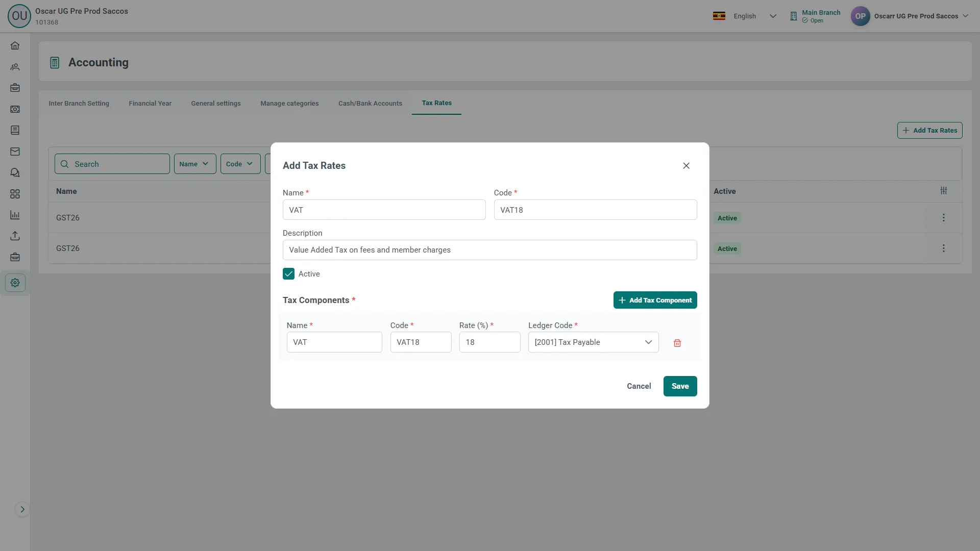This screenshot has height=551, width=980.
Task: Open the settings gear icon in sidebar
Action: (15, 283)
